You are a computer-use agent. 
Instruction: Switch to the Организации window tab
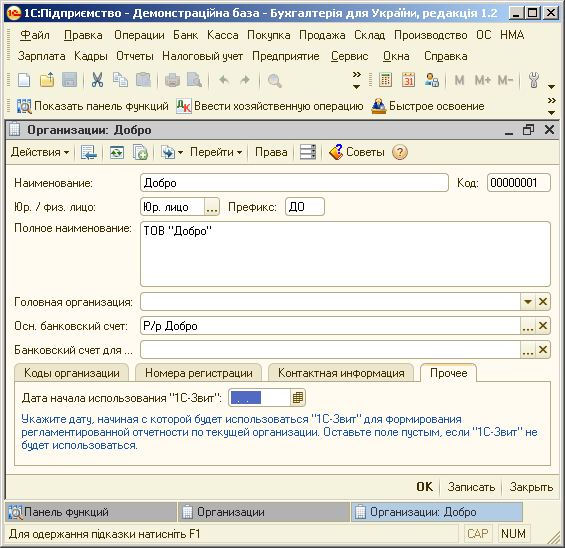point(264,512)
